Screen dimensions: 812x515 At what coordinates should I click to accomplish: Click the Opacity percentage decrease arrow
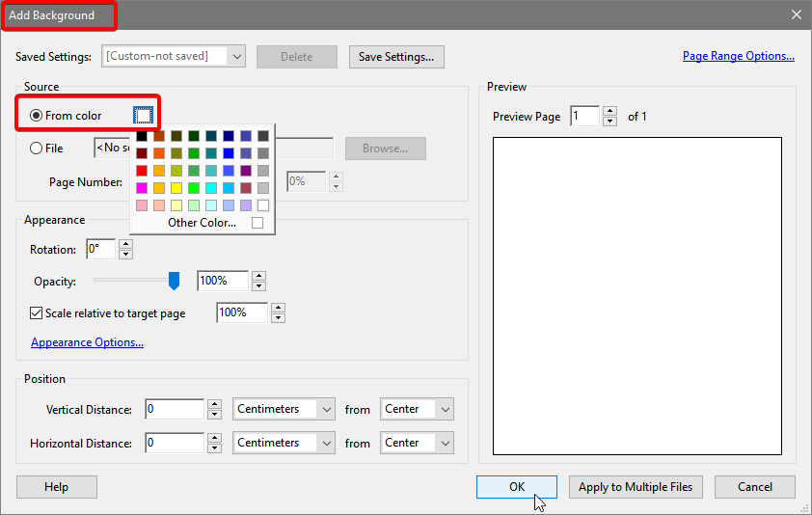[257, 286]
